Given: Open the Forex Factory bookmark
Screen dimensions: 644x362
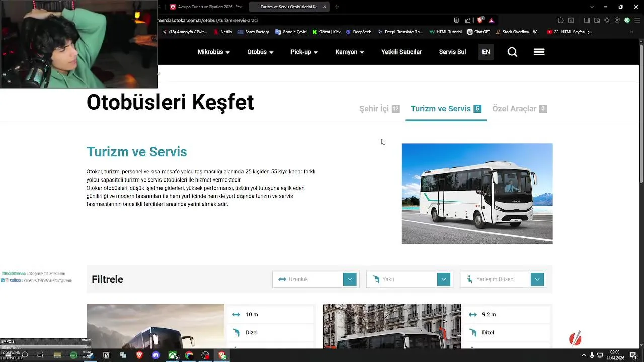Looking at the screenshot, I should 253,32.
